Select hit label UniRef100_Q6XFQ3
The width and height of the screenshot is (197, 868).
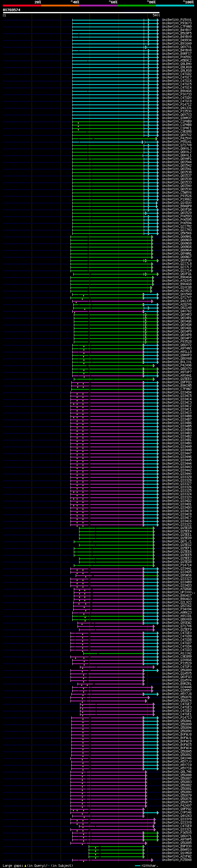pyautogui.click(x=177, y=676)
